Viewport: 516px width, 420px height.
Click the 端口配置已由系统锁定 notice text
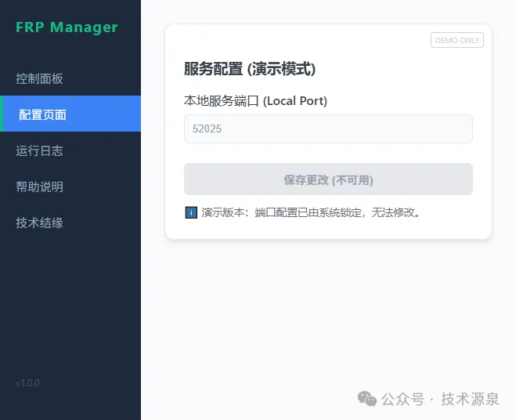pyautogui.click(x=311, y=212)
